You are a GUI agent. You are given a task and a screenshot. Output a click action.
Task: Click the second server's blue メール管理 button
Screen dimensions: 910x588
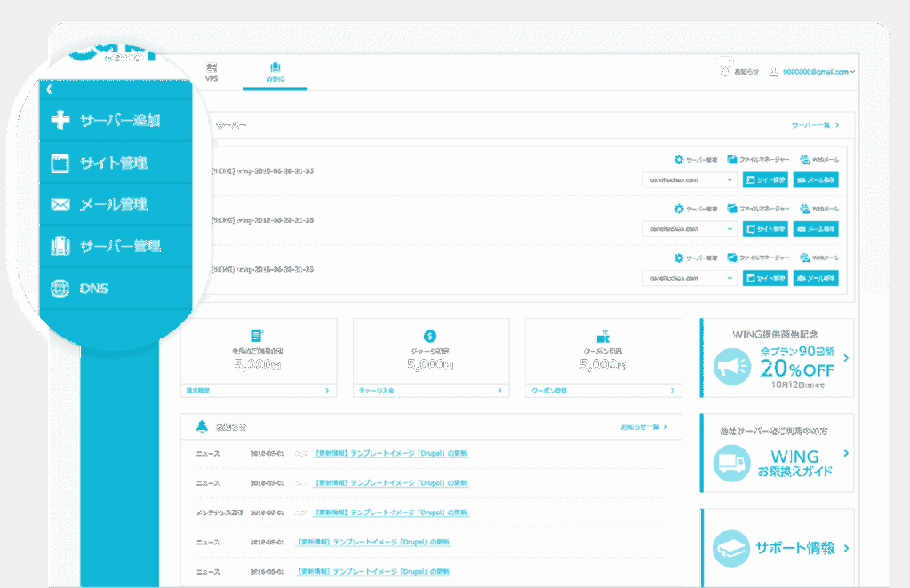[815, 229]
